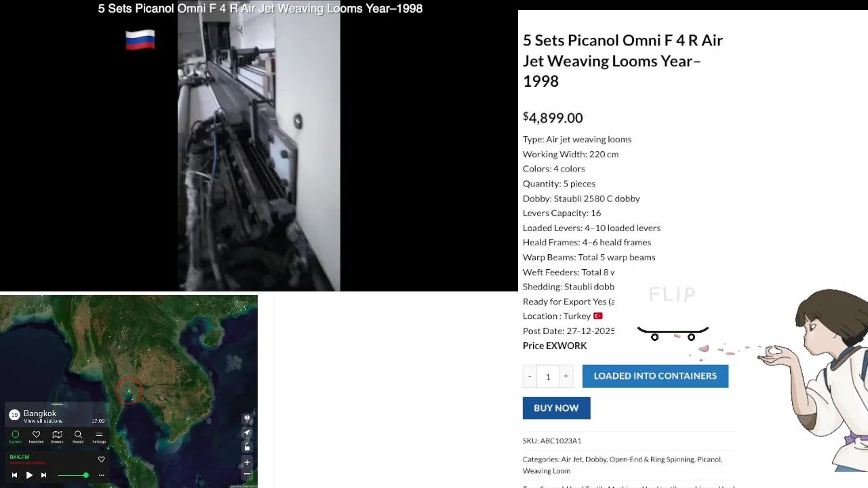The height and width of the screenshot is (488, 868).
Task: Toggle the map lock icon
Action: pos(247,447)
